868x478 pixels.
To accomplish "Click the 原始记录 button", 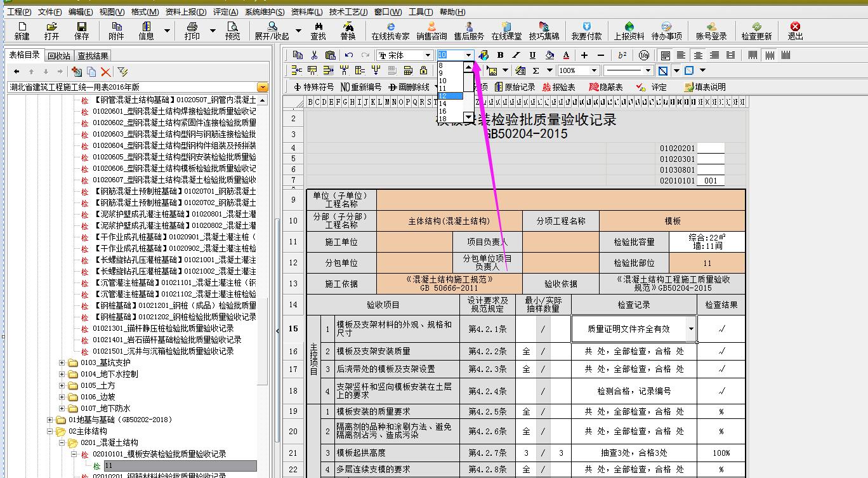I will 514,87.
